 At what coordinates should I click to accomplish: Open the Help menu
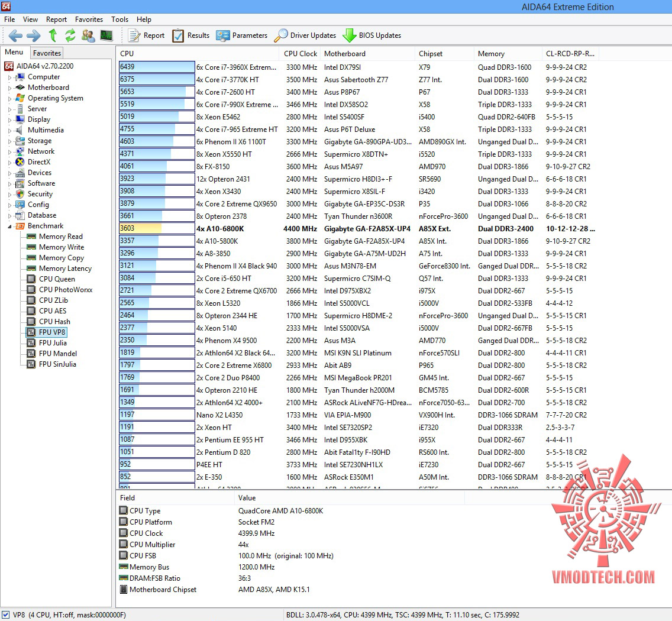144,20
